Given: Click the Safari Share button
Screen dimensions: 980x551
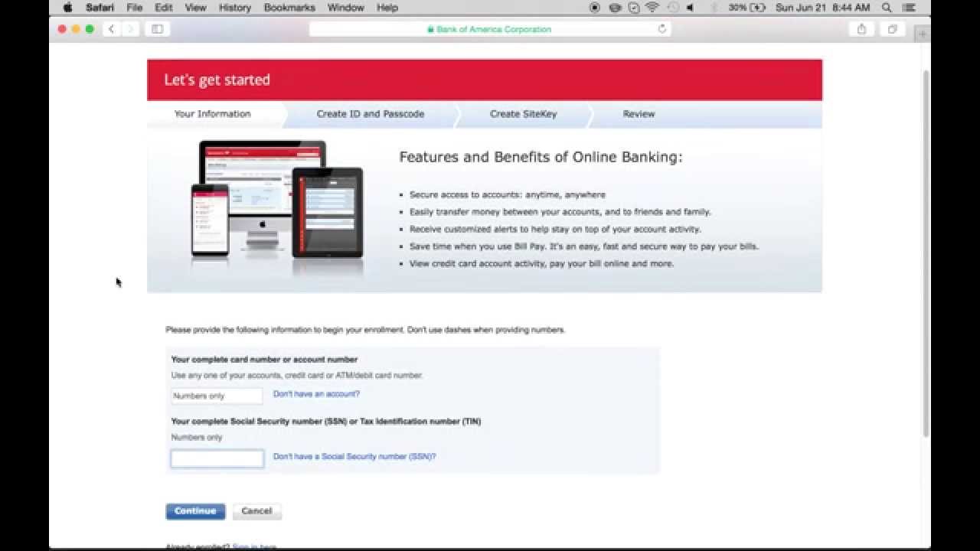Looking at the screenshot, I should (x=861, y=29).
